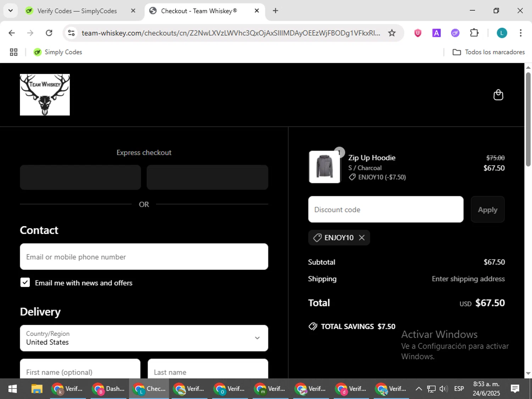Open the Country/Region dropdown
The height and width of the screenshot is (399, 532).
(x=144, y=338)
